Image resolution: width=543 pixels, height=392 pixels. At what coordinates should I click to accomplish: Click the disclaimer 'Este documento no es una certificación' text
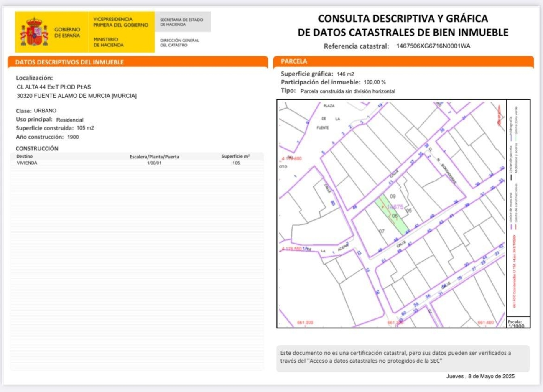pyautogui.click(x=395, y=357)
